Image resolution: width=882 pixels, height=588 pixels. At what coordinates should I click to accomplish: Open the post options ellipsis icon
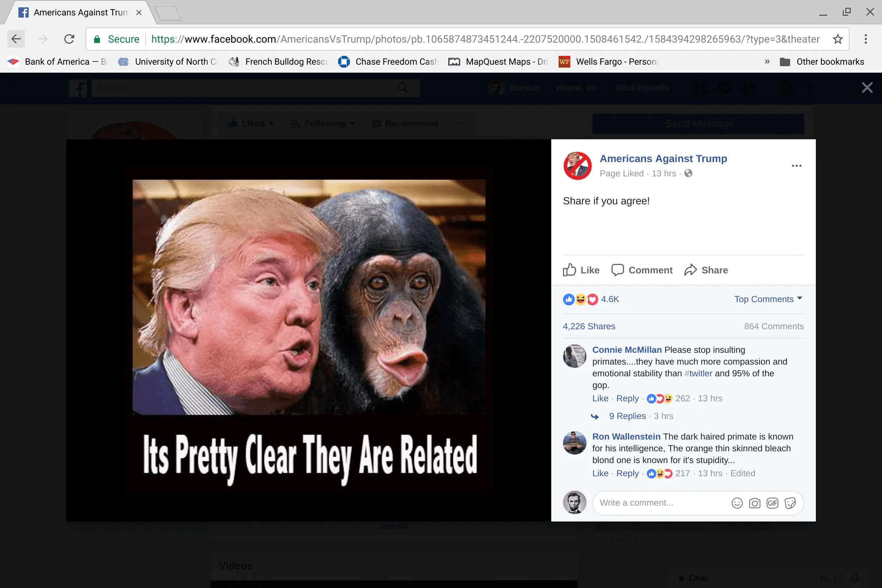pos(796,165)
